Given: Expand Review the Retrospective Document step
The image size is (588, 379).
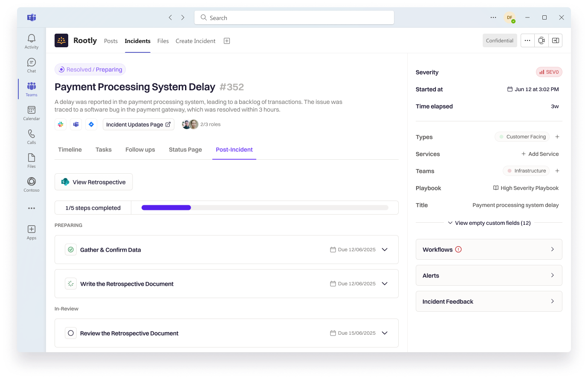Looking at the screenshot, I should click(x=385, y=333).
